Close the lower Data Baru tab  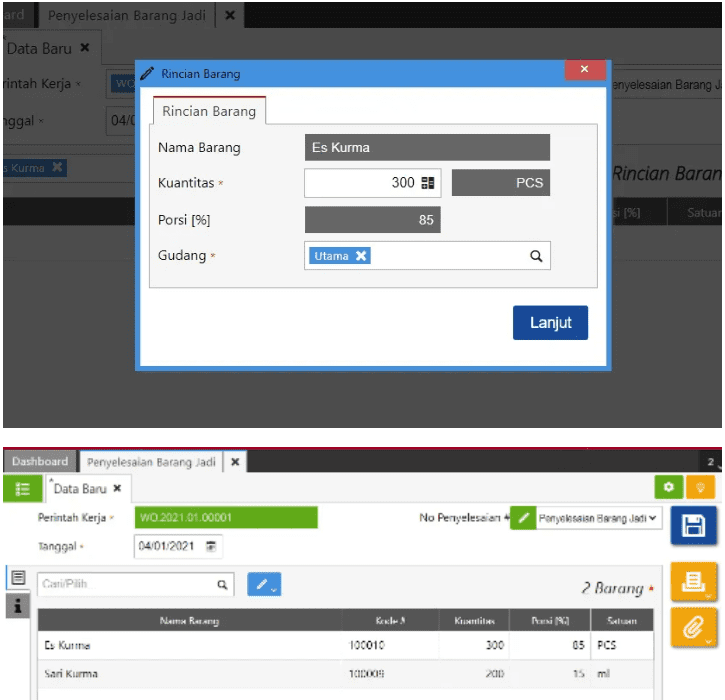click(117, 488)
